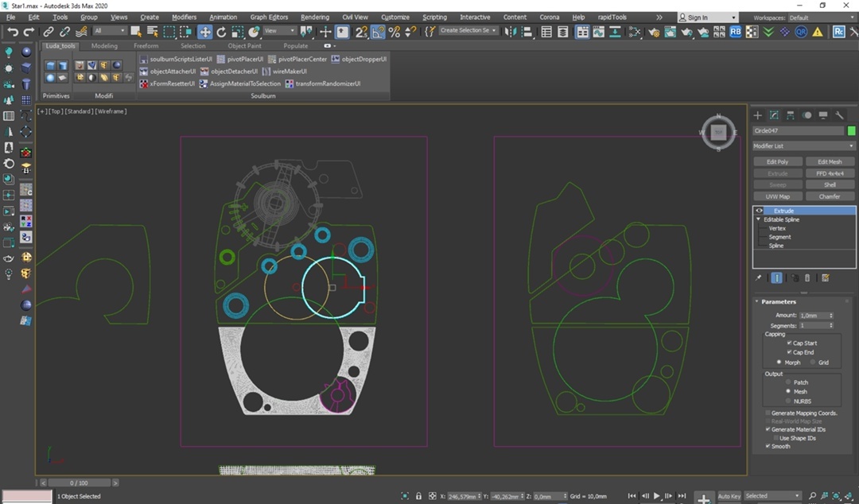Select Patch output radio button
The image size is (859, 504).
click(788, 382)
